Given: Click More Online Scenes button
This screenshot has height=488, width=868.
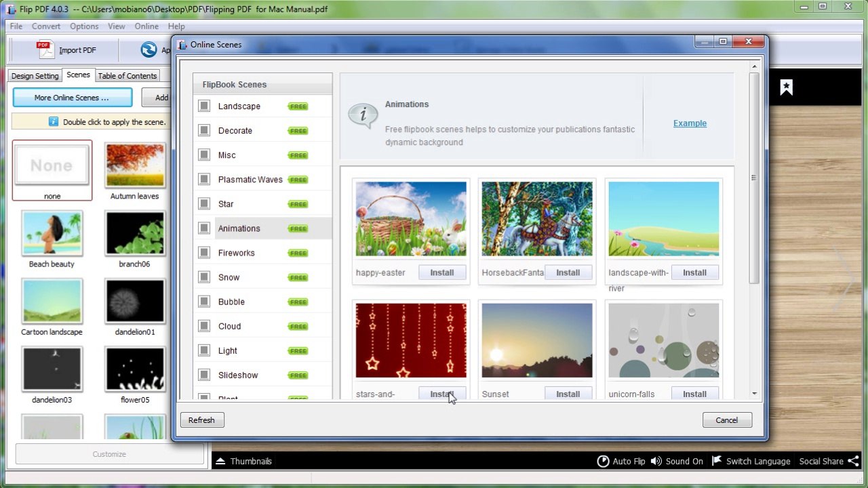Looking at the screenshot, I should 73,98.
